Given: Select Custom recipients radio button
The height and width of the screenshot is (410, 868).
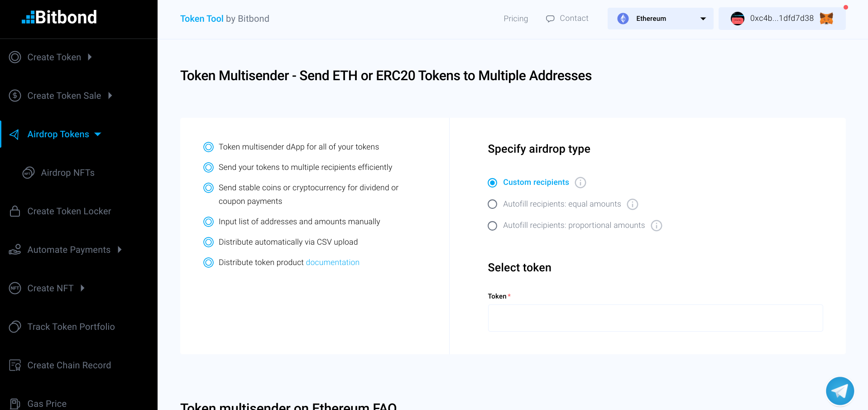Looking at the screenshot, I should (492, 183).
